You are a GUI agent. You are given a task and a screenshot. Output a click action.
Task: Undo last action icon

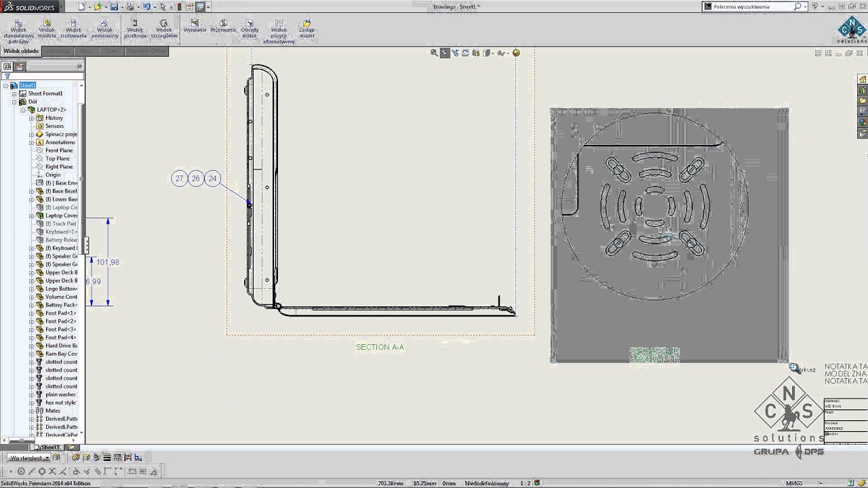click(x=146, y=7)
